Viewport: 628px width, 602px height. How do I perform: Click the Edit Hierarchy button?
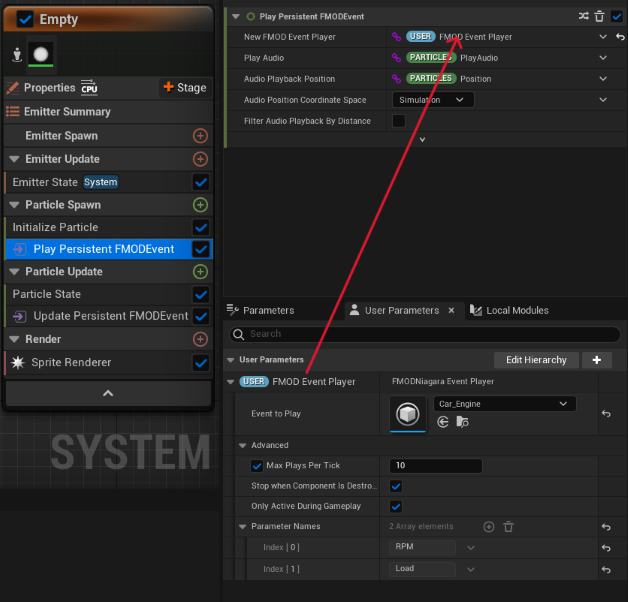pos(536,360)
